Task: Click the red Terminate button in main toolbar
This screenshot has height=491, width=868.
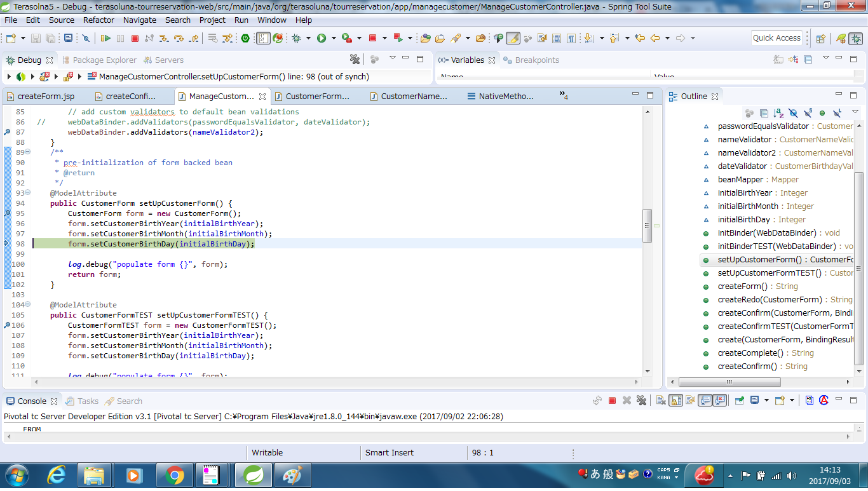Action: pos(135,38)
